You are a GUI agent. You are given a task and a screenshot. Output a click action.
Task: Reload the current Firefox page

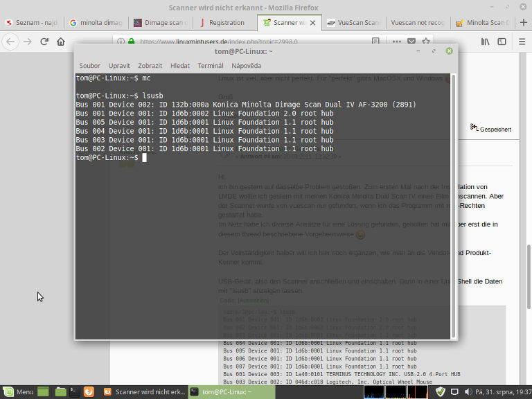[x=44, y=42]
